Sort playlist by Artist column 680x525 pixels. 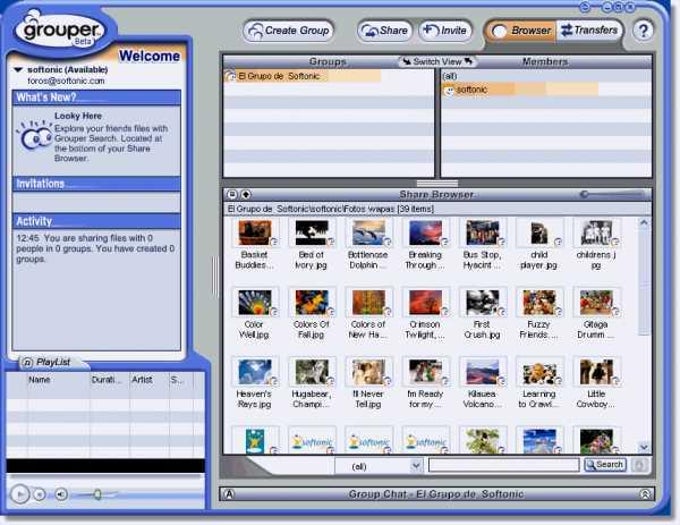coord(149,380)
